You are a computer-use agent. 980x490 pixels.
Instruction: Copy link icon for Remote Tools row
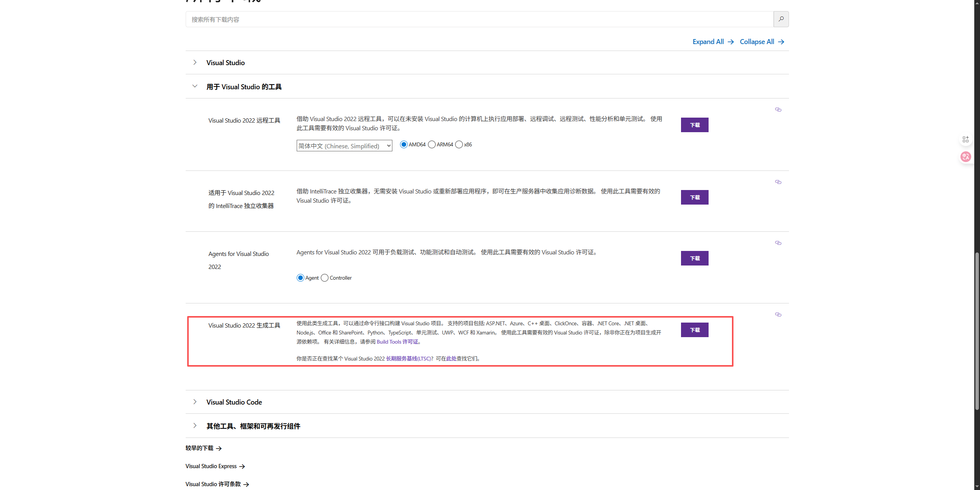pos(778,110)
